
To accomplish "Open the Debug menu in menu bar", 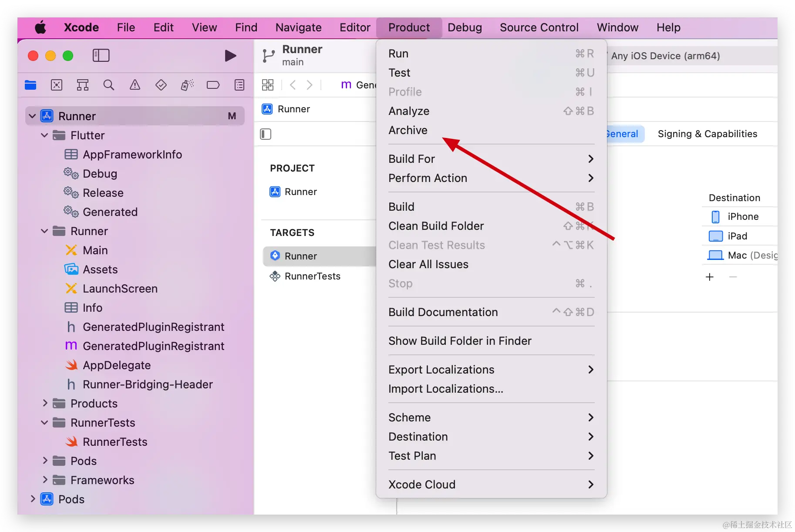I will (465, 27).
